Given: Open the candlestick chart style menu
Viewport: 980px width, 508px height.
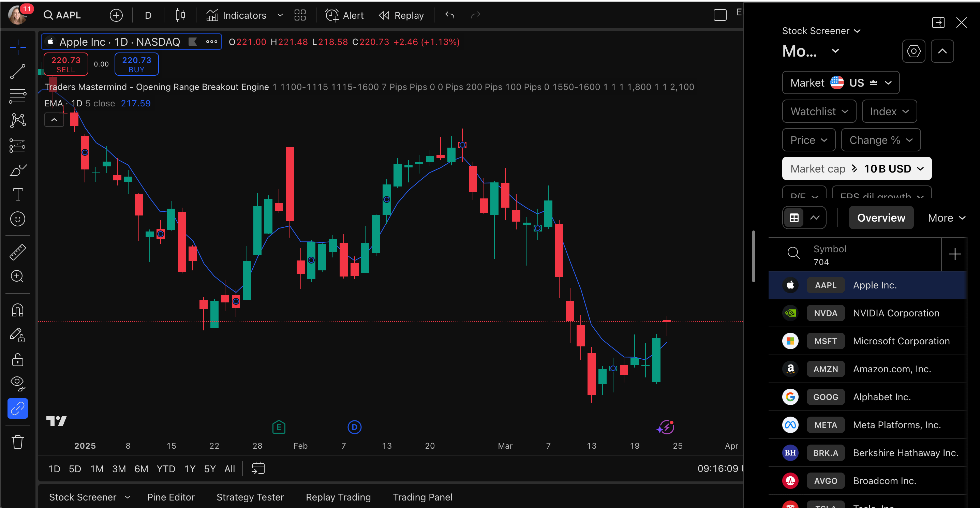Looking at the screenshot, I should [180, 15].
